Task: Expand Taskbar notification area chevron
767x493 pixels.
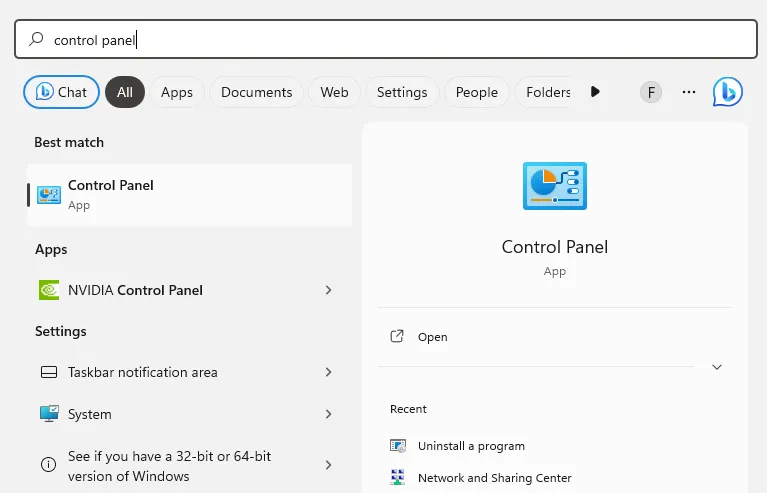Action: point(328,372)
